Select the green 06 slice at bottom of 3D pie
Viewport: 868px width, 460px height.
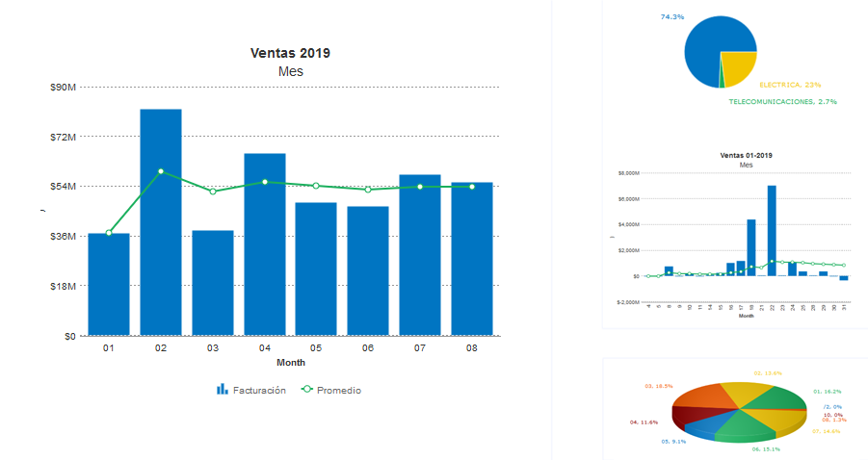[x=742, y=428]
